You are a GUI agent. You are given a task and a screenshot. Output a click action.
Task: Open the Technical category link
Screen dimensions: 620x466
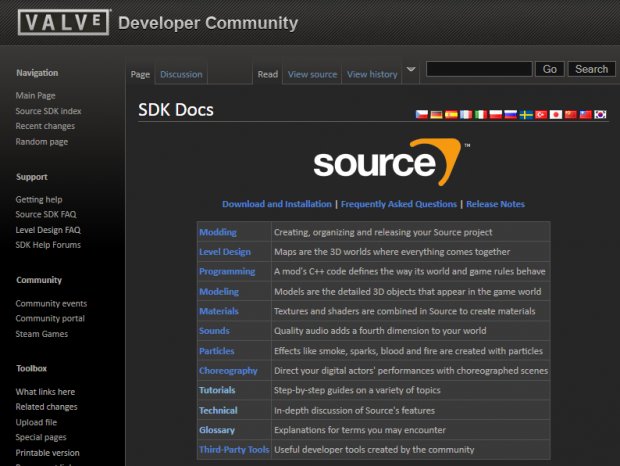pyautogui.click(x=218, y=410)
